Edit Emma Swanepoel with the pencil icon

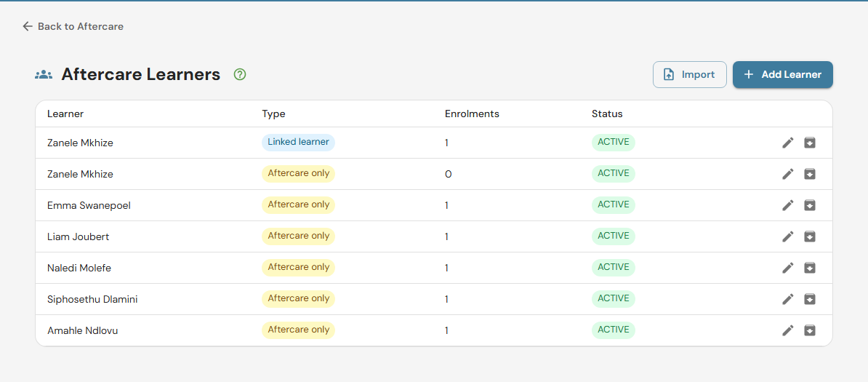[787, 205]
